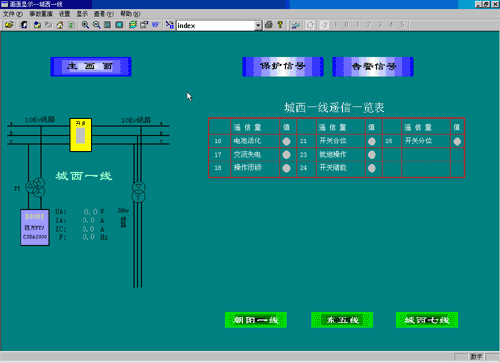Click inside the index combo box field
Screen dimensions: 500x363
tap(216, 26)
